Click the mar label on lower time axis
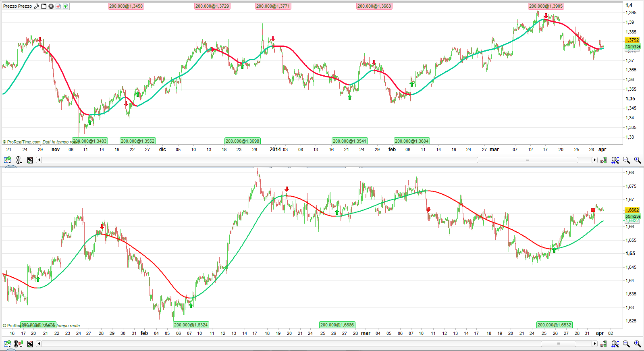Viewport: 644px width, 351px height. (366, 333)
